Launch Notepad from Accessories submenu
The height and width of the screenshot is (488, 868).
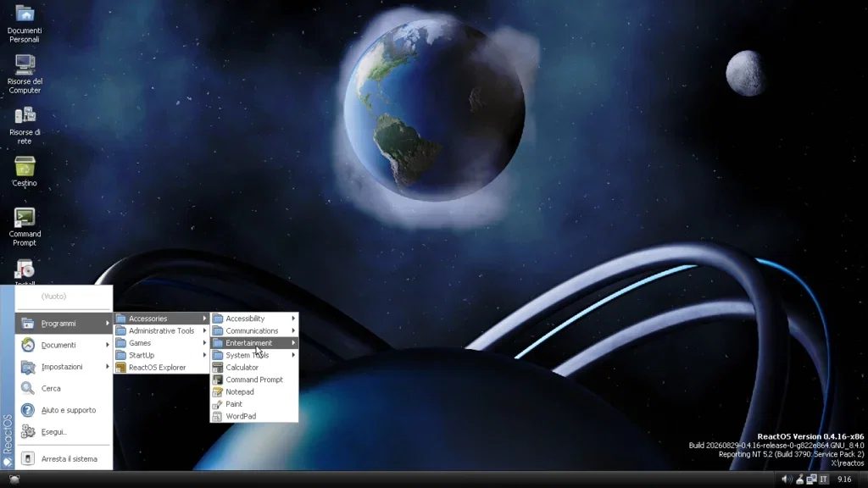tap(254, 391)
